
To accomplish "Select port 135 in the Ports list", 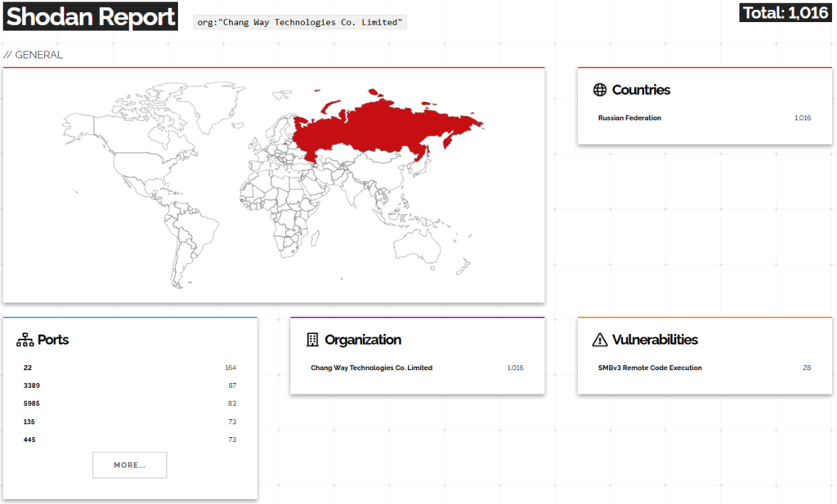I will click(x=29, y=421).
